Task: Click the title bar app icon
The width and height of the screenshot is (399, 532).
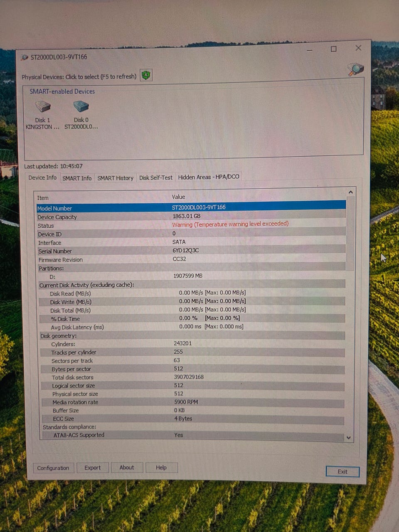Action: tap(25, 57)
